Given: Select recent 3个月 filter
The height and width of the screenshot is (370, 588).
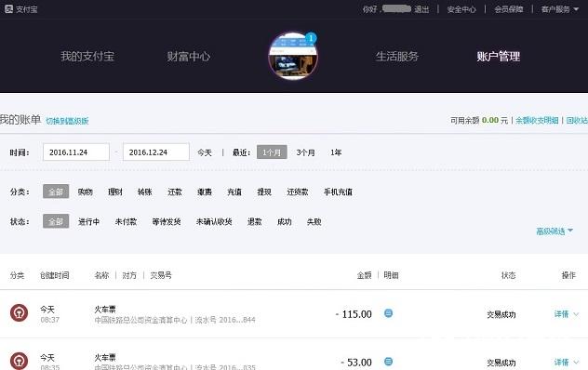Looking at the screenshot, I should coord(305,152).
